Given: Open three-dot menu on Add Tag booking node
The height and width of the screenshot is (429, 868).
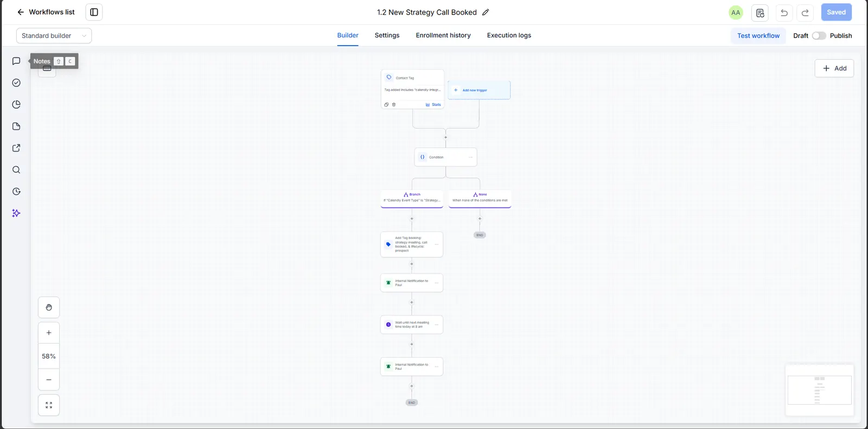Looking at the screenshot, I should click(x=436, y=244).
